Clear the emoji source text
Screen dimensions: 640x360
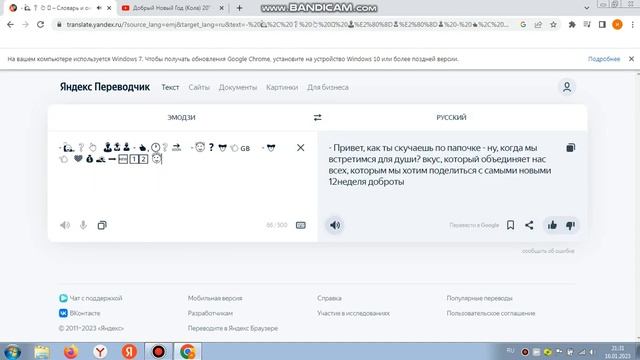click(300, 148)
